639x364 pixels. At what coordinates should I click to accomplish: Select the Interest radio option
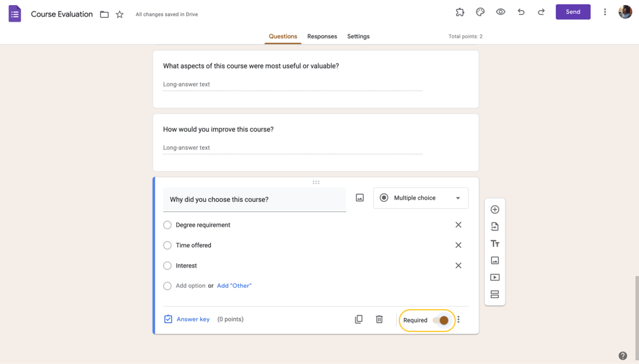click(167, 266)
